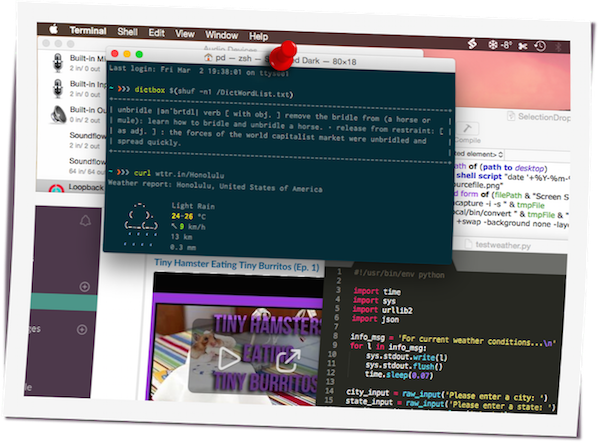Viewport: 600px width, 442px height.
Task: Click the 'import json' code line
Action: 375,319
